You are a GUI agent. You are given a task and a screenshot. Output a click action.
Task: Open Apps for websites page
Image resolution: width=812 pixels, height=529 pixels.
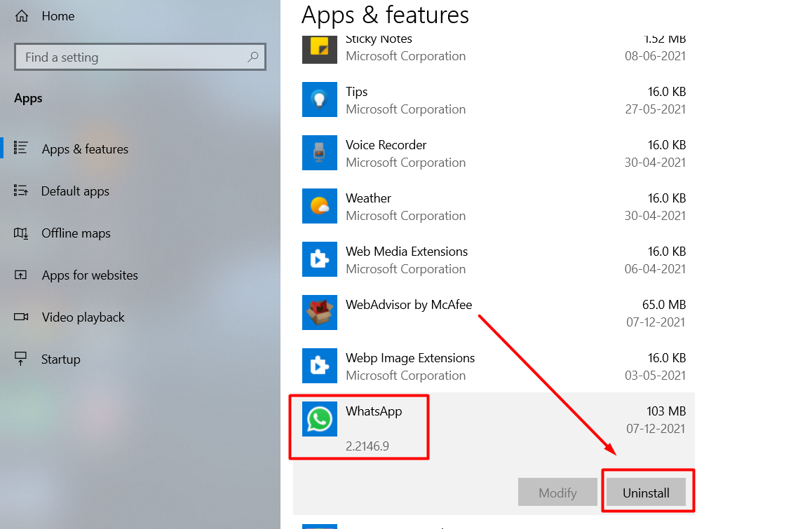tap(90, 275)
